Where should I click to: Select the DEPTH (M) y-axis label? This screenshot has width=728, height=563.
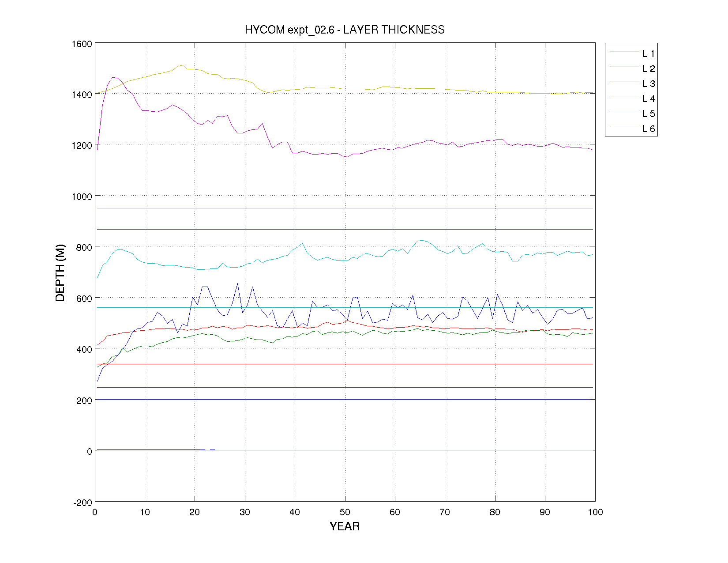point(60,272)
